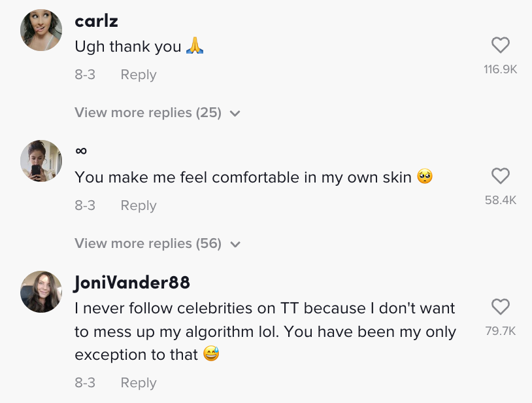Reply to JoniVander88's comment

(139, 383)
